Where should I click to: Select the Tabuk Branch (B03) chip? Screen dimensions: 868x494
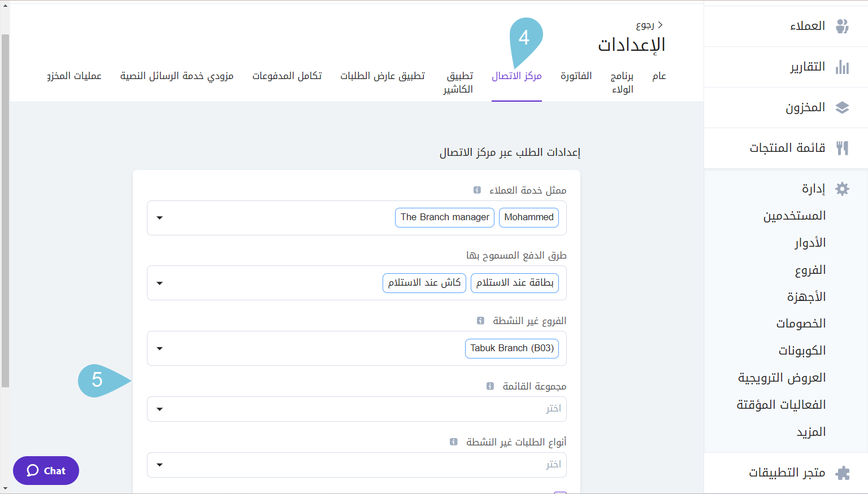coord(511,348)
